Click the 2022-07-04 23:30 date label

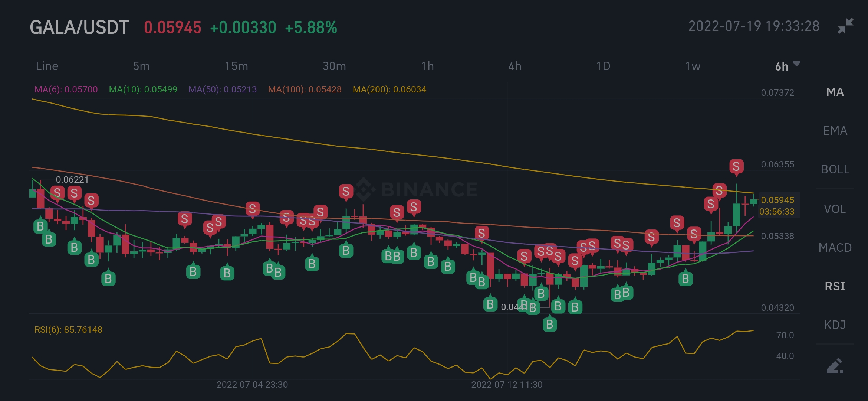(x=252, y=385)
